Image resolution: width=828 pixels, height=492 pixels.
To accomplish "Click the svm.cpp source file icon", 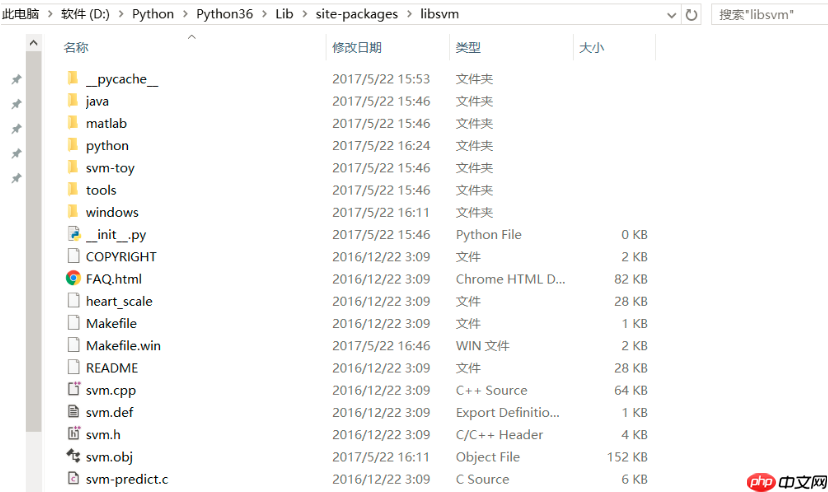I will [73, 389].
